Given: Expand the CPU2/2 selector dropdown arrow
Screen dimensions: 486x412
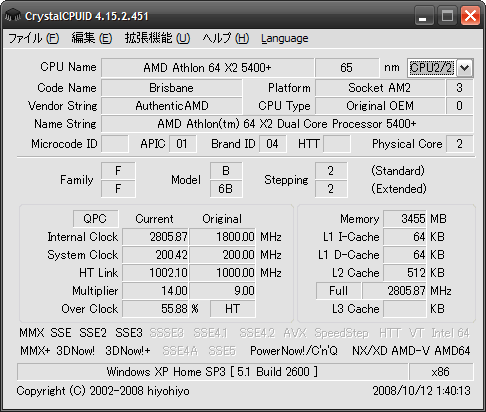Looking at the screenshot, I should 465,68.
